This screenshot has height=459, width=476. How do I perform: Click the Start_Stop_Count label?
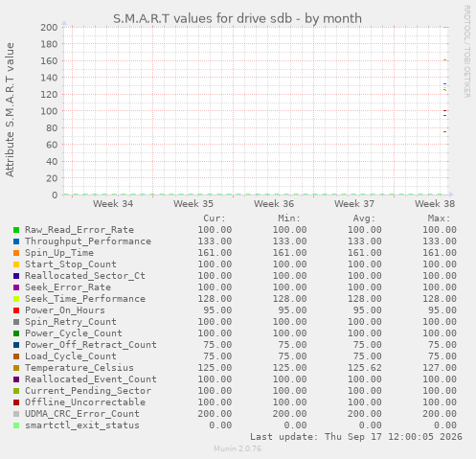[71, 264]
